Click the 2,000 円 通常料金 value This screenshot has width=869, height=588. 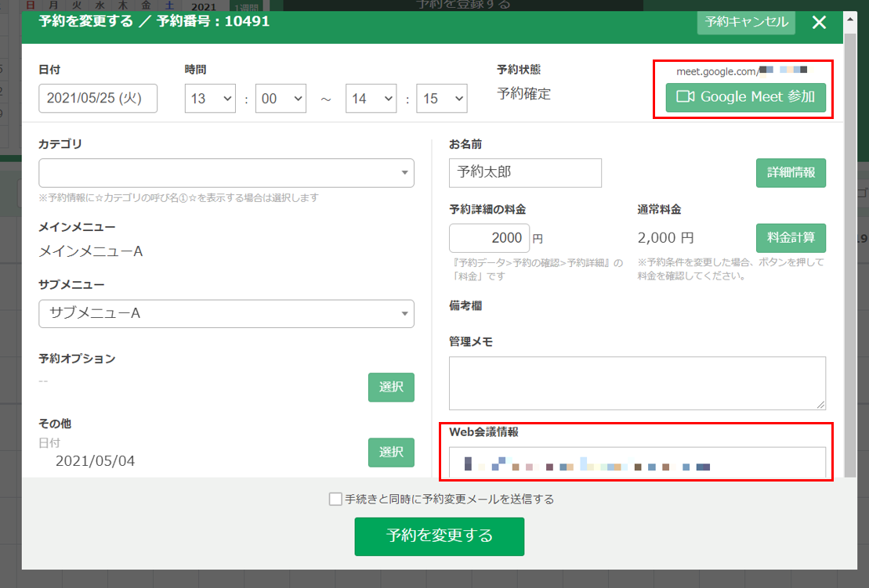tap(665, 238)
